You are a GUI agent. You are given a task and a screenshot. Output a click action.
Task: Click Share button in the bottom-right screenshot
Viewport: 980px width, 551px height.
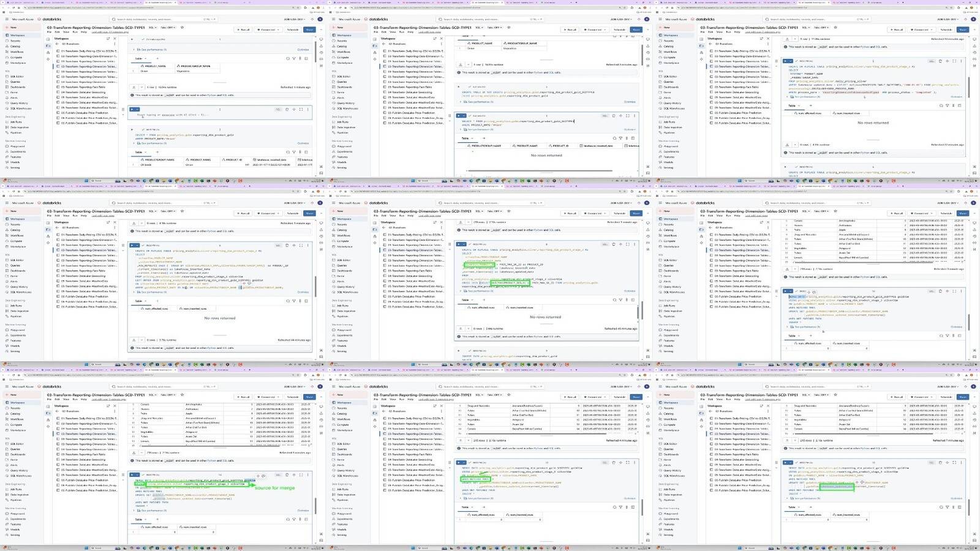pos(963,397)
